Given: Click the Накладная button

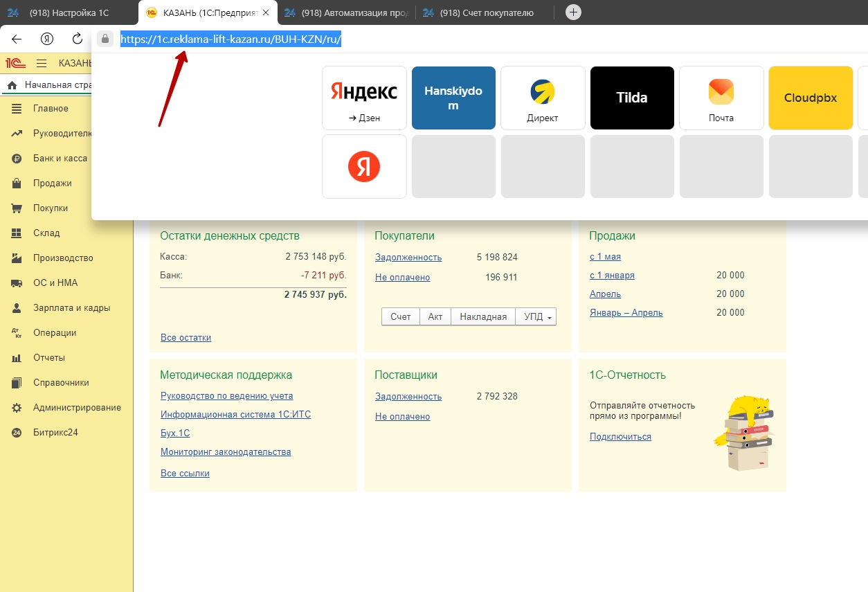Looking at the screenshot, I should click(x=483, y=316).
